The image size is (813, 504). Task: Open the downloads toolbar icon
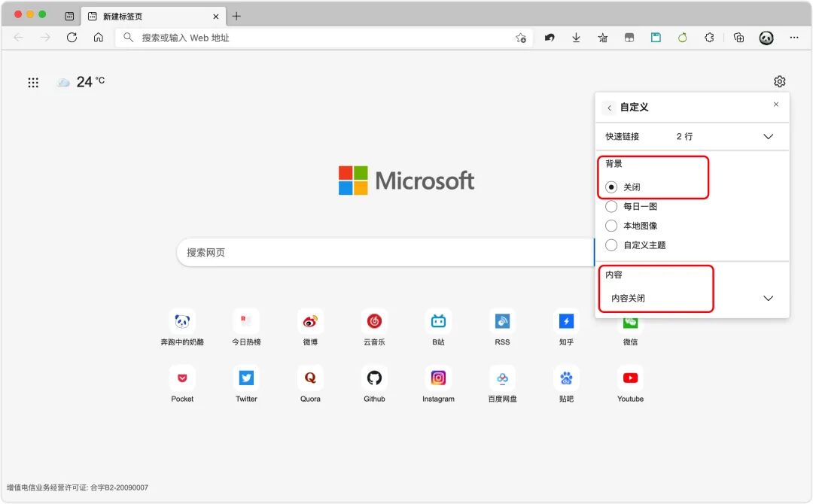(x=576, y=38)
